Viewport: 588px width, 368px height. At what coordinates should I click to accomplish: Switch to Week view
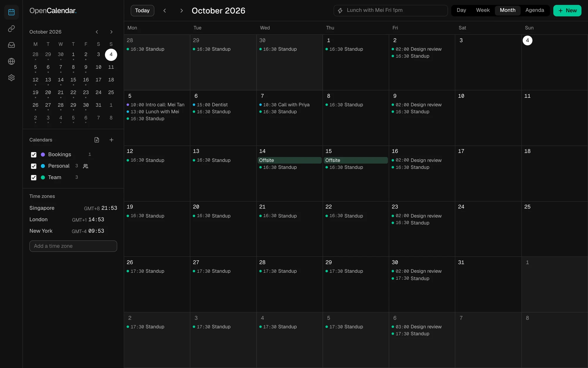483,10
